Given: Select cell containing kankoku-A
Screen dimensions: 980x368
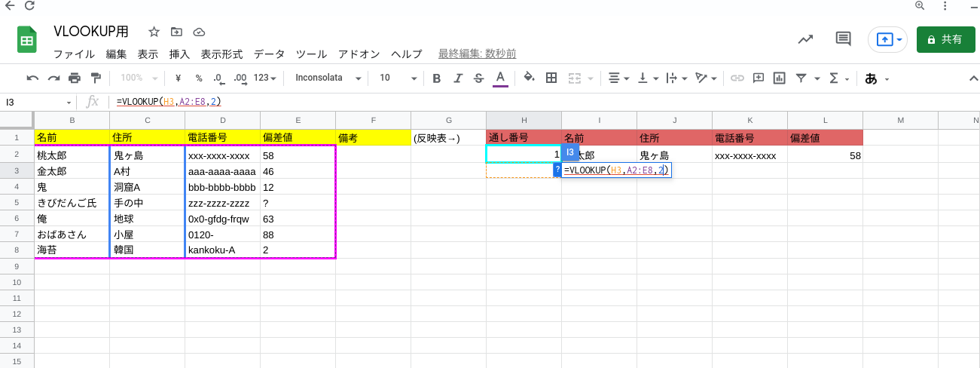Looking at the screenshot, I should point(222,250).
